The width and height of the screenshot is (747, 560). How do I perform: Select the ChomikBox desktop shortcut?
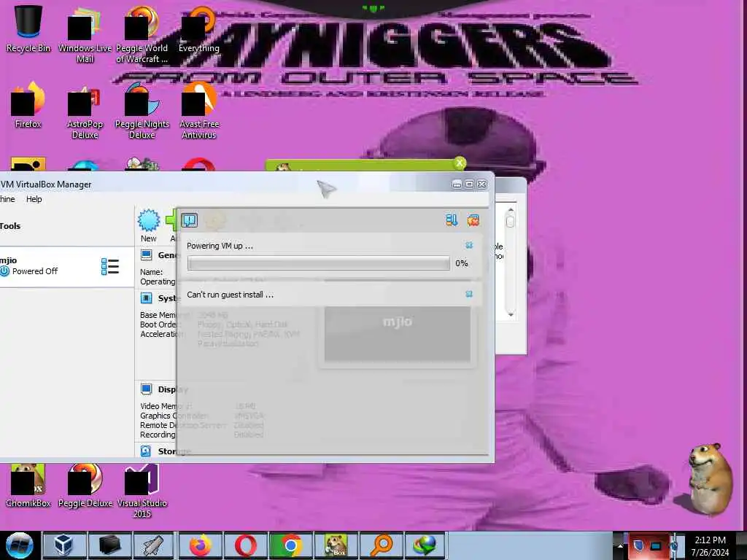(x=28, y=486)
